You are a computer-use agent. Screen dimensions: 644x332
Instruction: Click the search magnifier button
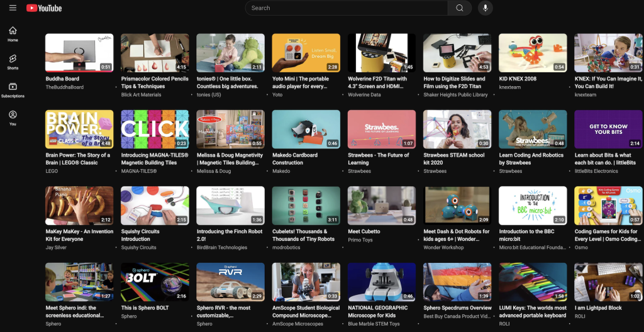(x=460, y=8)
